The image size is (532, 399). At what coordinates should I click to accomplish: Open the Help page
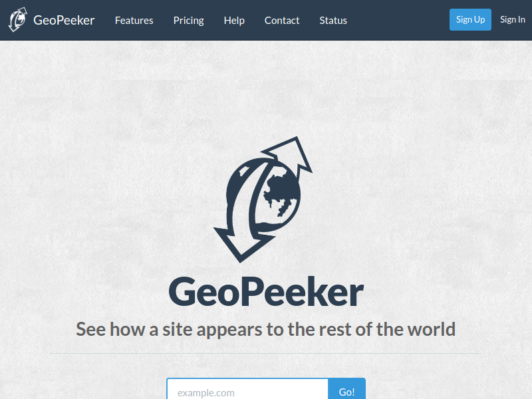234,21
